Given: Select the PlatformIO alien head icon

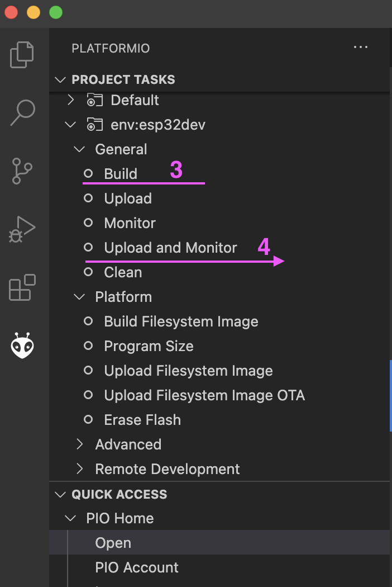Looking at the screenshot, I should 22,345.
